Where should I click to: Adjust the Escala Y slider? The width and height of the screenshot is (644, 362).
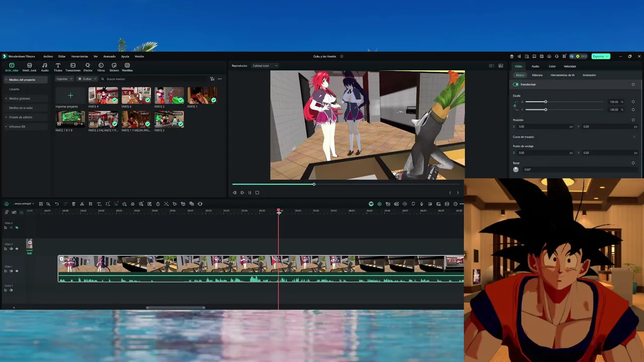(564, 110)
